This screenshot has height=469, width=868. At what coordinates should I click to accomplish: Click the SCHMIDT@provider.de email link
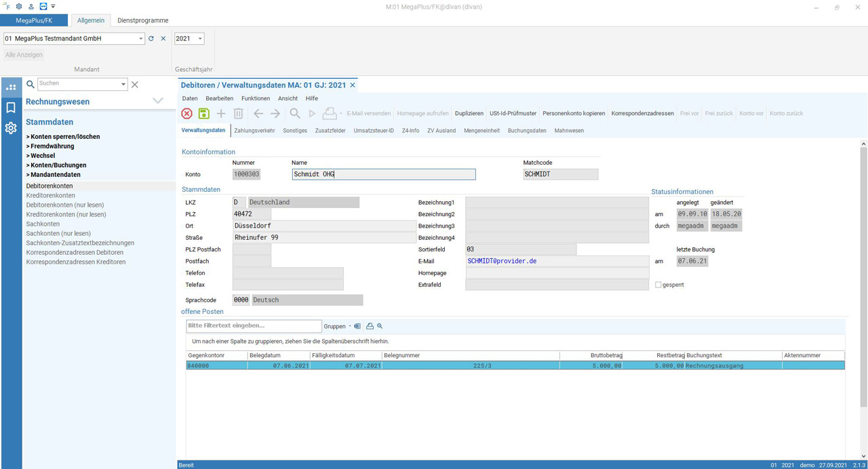pos(502,260)
